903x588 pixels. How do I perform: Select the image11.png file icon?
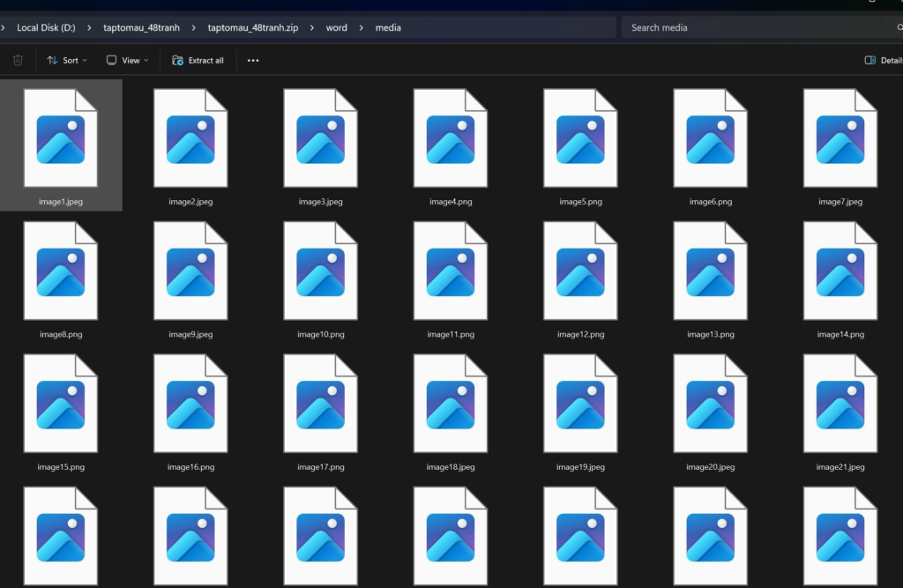point(451,271)
